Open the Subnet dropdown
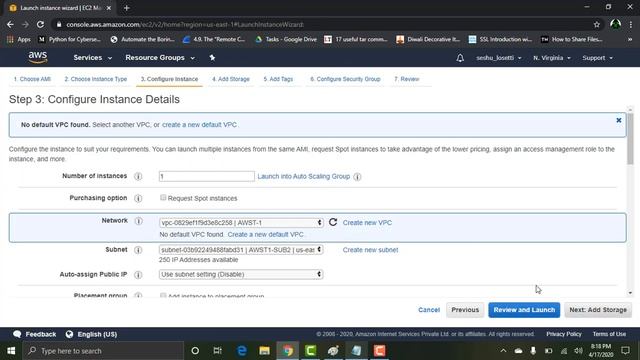This screenshot has width=640, height=360. (241, 249)
